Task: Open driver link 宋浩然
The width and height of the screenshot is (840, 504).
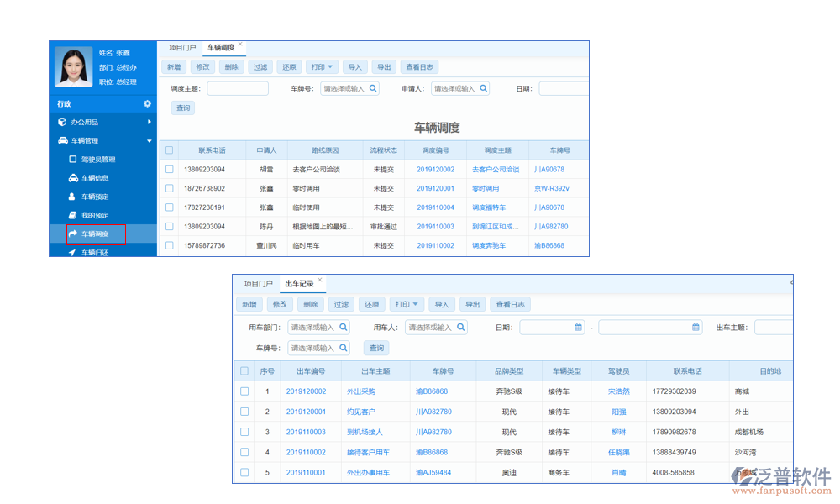Action: point(618,391)
